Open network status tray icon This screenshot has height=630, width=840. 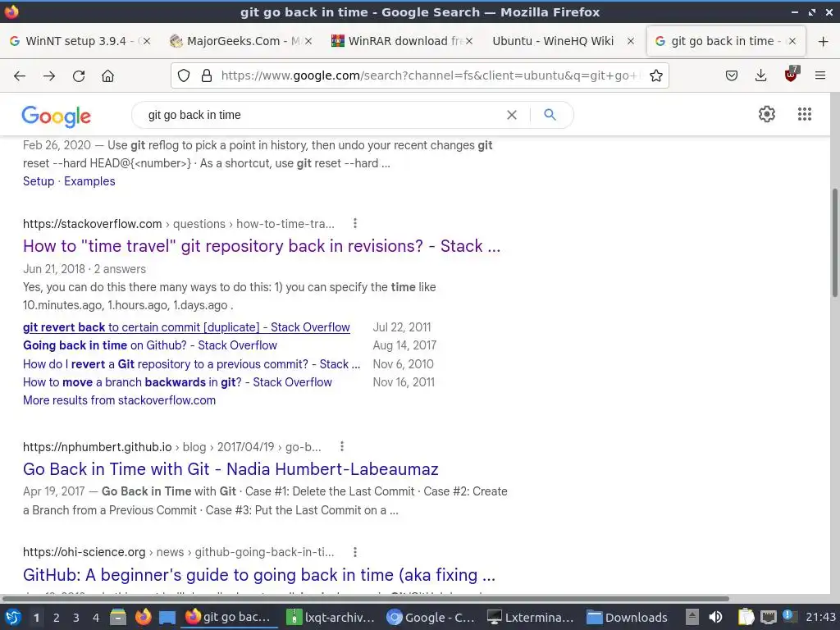768,617
